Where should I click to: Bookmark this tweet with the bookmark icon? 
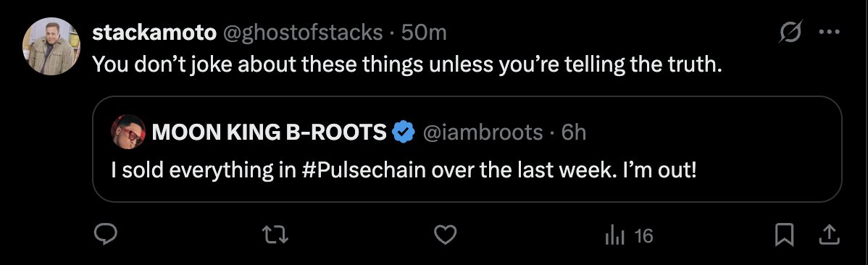point(784,236)
